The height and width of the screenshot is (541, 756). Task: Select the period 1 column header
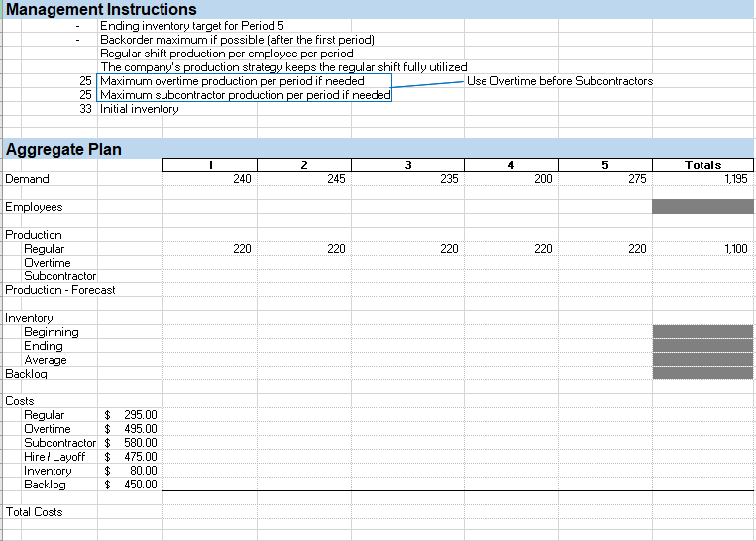pos(210,164)
